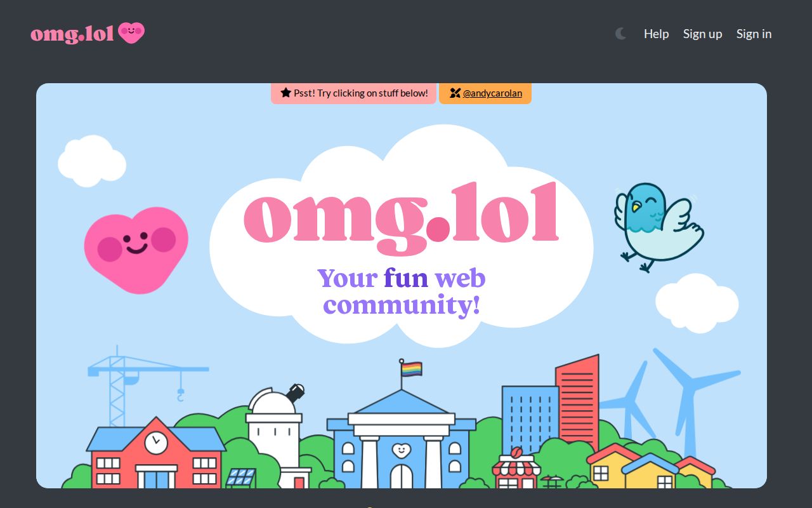Click the large omg.lol title in the cloud

coord(401,216)
